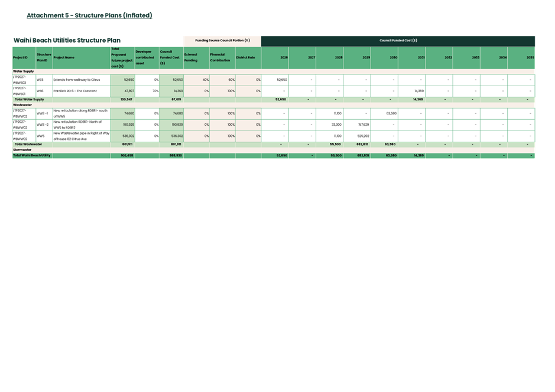
Task: Select the Project ID column header
Action: tap(20, 58)
